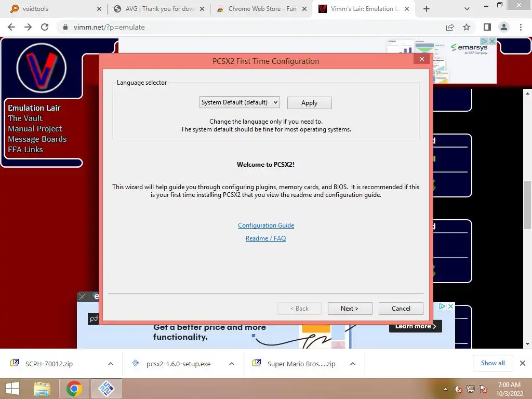Click the muted volume tray icon
The width and height of the screenshot is (532, 399).
(x=458, y=389)
